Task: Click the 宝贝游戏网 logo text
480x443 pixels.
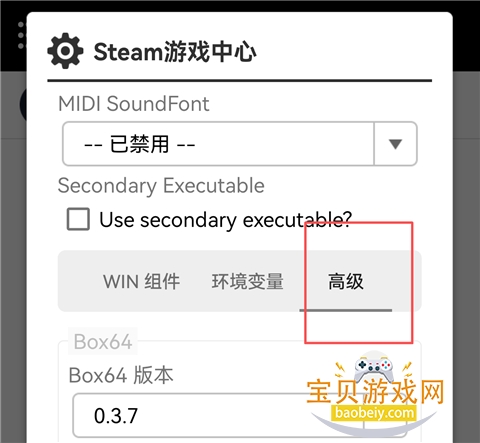Action: pyautogui.click(x=375, y=392)
